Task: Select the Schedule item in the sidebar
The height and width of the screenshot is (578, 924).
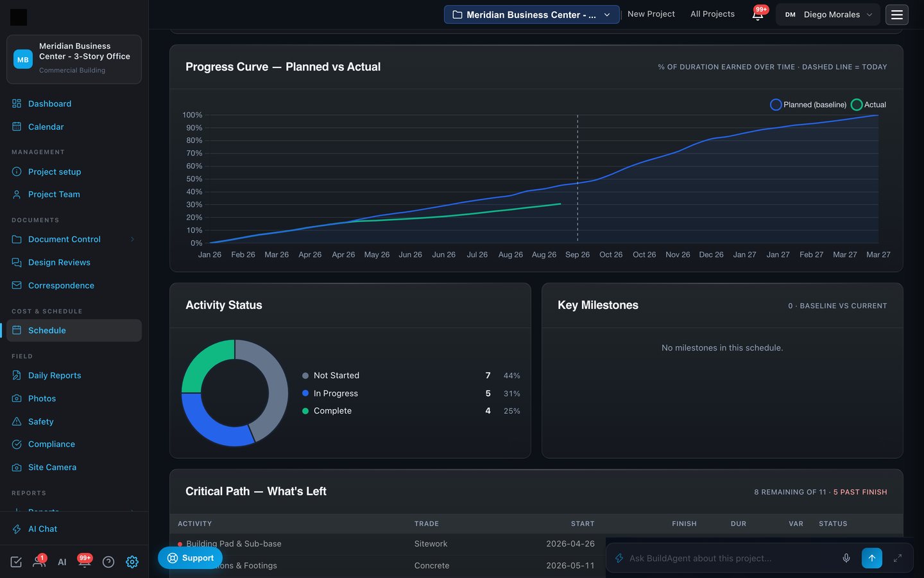Action: [74, 330]
